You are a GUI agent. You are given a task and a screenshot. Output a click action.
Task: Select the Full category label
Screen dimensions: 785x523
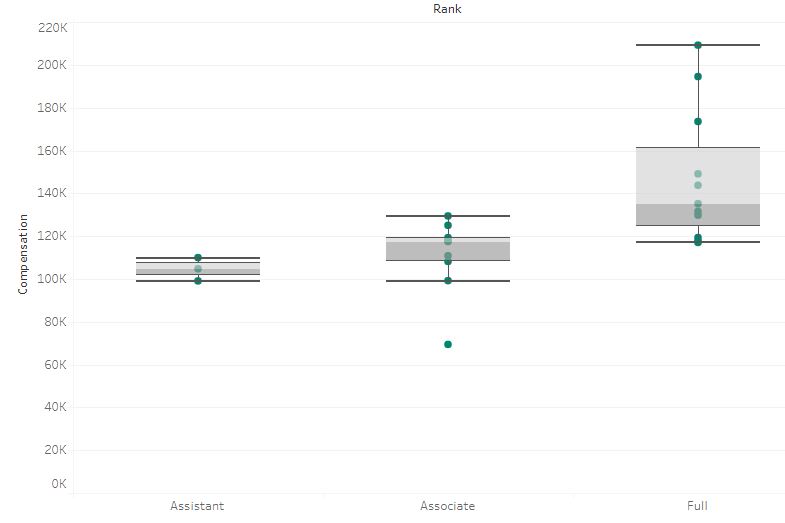[697, 506]
